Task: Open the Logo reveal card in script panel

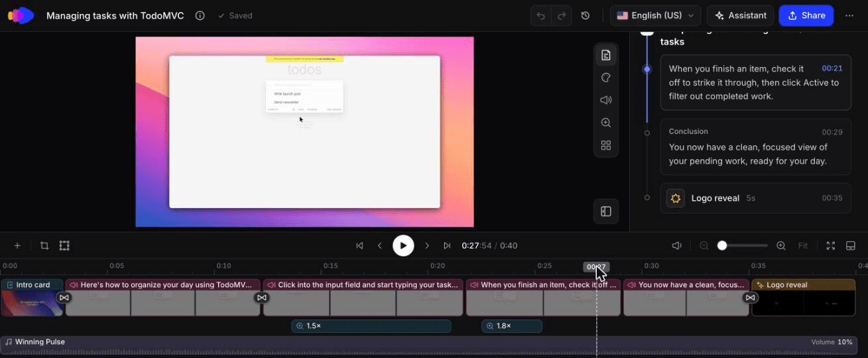Action: pyautogui.click(x=755, y=198)
